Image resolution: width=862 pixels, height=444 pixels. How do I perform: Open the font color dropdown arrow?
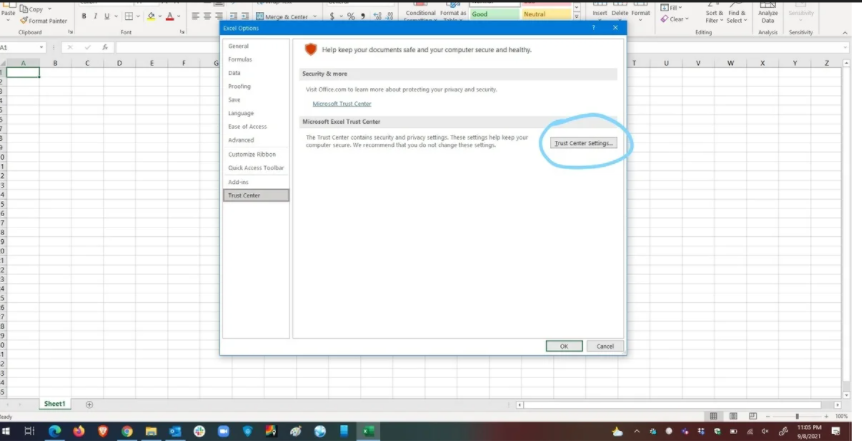click(179, 16)
